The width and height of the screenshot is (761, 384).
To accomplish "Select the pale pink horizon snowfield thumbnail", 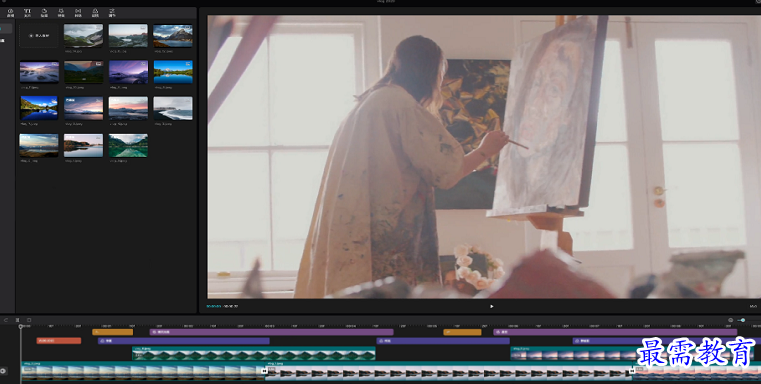I will click(x=128, y=108).
